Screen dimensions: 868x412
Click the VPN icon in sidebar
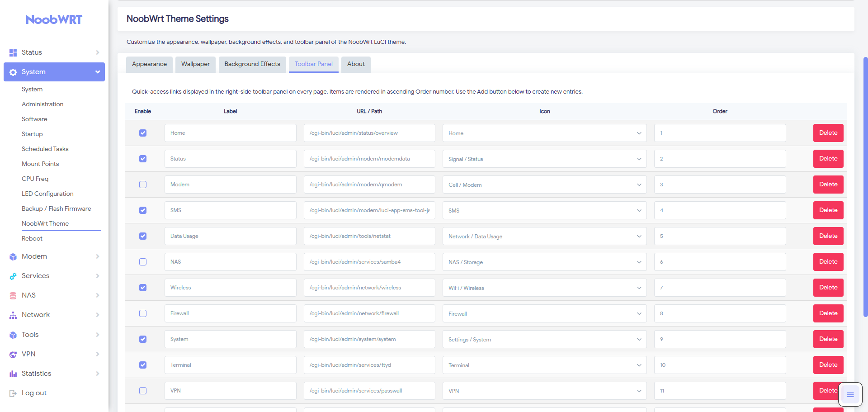click(13, 354)
